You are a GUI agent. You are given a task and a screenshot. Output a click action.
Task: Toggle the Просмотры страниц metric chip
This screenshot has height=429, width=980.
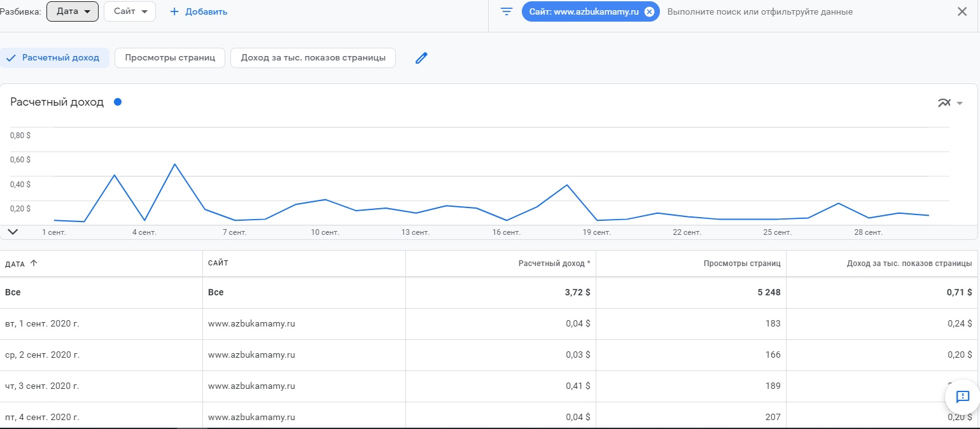point(174,58)
